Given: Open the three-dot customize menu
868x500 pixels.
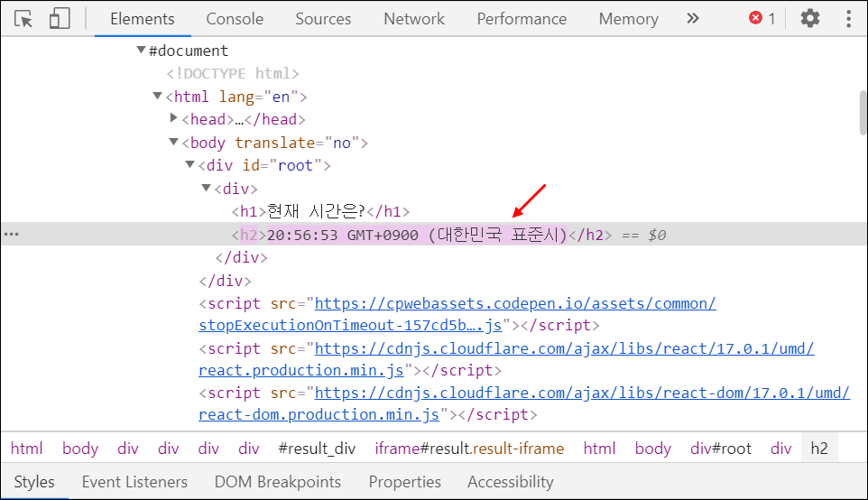Looking at the screenshot, I should coord(848,18).
